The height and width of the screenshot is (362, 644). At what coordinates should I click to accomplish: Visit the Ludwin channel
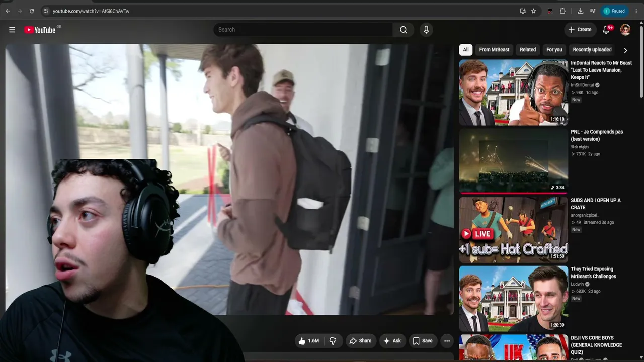578,284
